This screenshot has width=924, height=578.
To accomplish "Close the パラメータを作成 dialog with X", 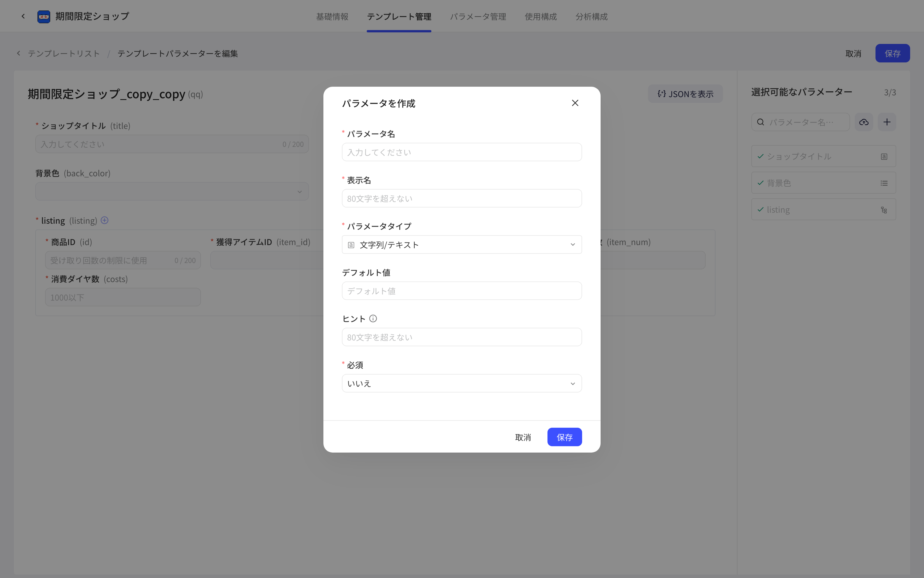I will click(575, 103).
